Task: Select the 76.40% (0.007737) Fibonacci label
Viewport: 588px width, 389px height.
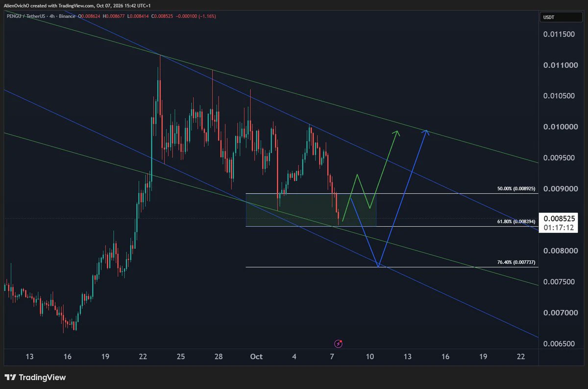Action: [517, 262]
